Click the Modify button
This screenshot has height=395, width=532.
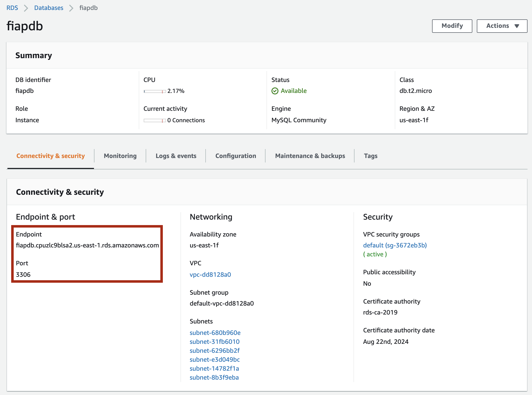[452, 26]
